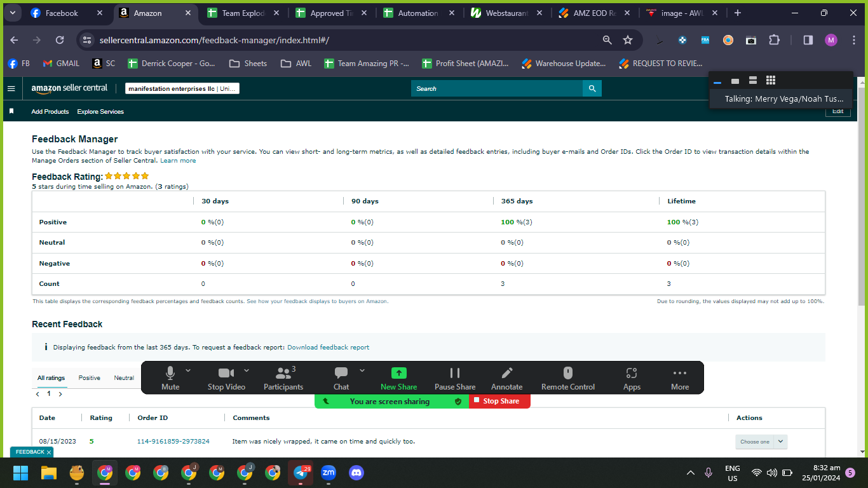The image size is (868, 488).
Task: Open the camera screenshot extension icon
Action: click(x=751, y=40)
